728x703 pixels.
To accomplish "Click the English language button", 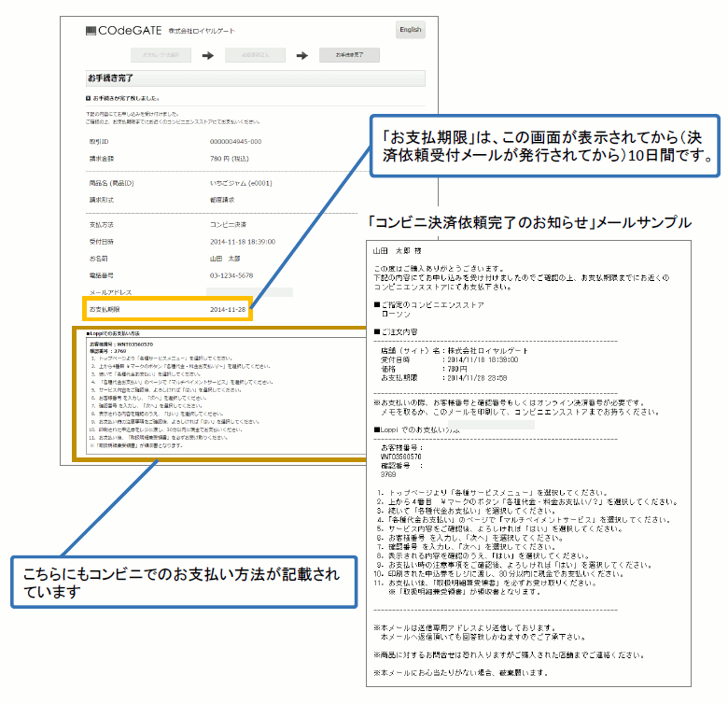I will click(410, 30).
